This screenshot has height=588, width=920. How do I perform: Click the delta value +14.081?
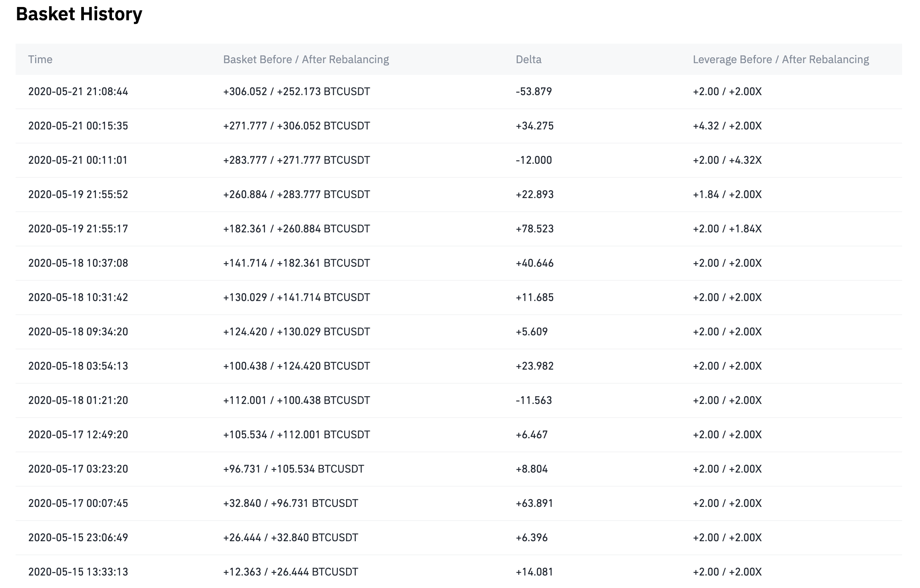click(535, 572)
